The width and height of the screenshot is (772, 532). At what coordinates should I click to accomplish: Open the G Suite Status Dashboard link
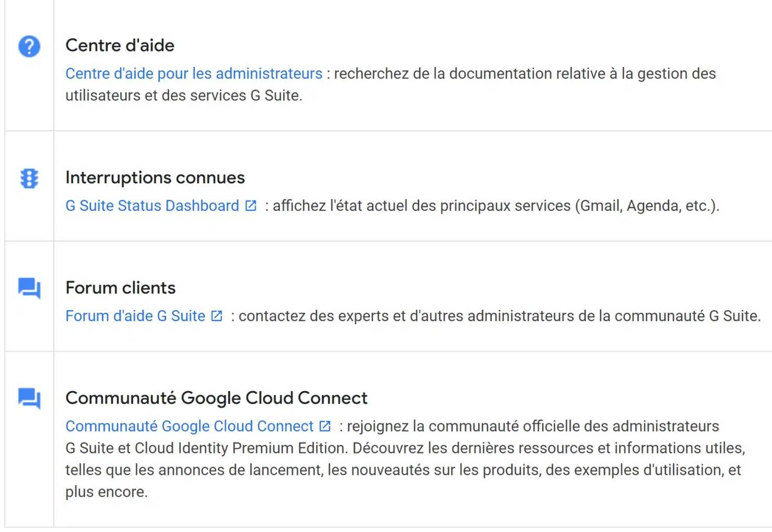coord(152,206)
